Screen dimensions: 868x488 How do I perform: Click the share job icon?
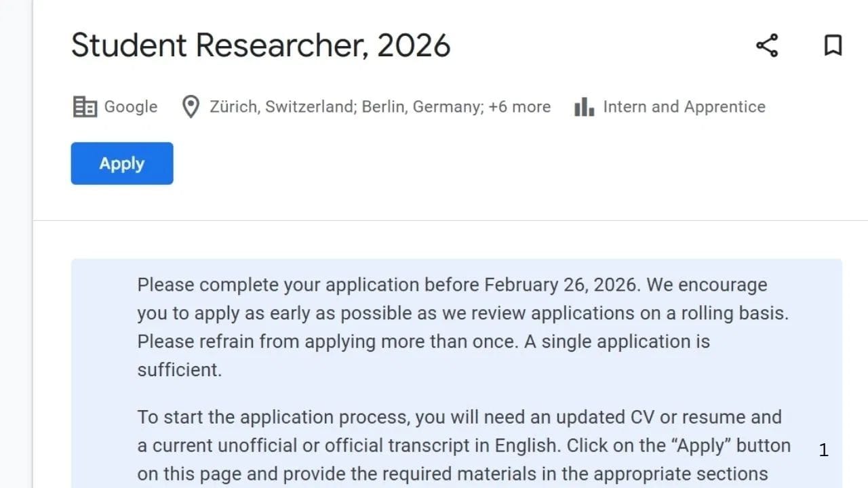[x=767, y=46]
